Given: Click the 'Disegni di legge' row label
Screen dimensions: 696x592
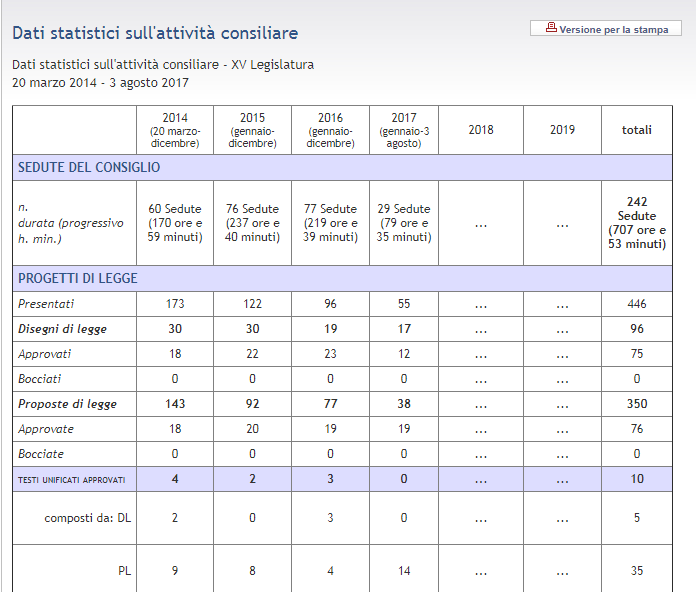Looking at the screenshot, I should pos(62,329).
